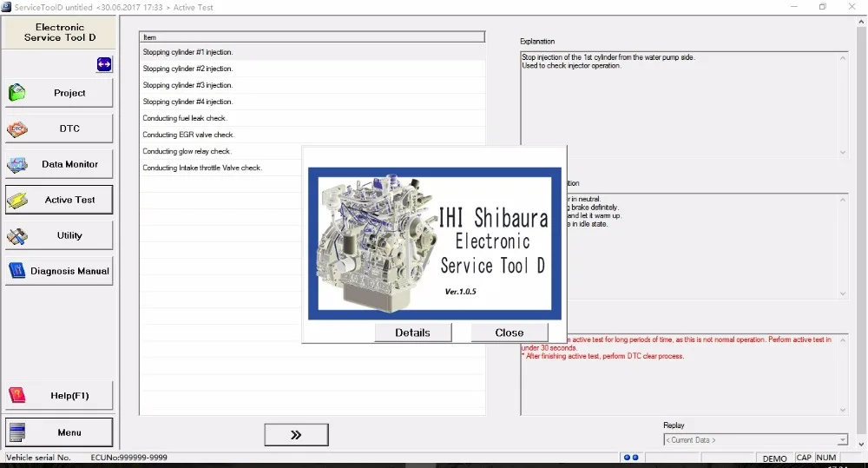
Task: Click main window scroll up arrow
Action: (x=861, y=23)
